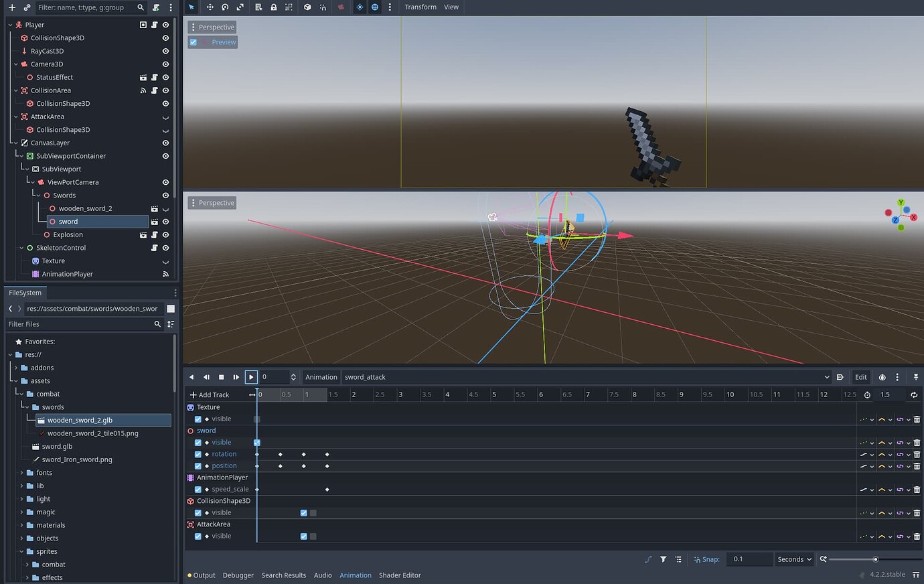Click the Add Track button
924x584 pixels.
point(210,394)
